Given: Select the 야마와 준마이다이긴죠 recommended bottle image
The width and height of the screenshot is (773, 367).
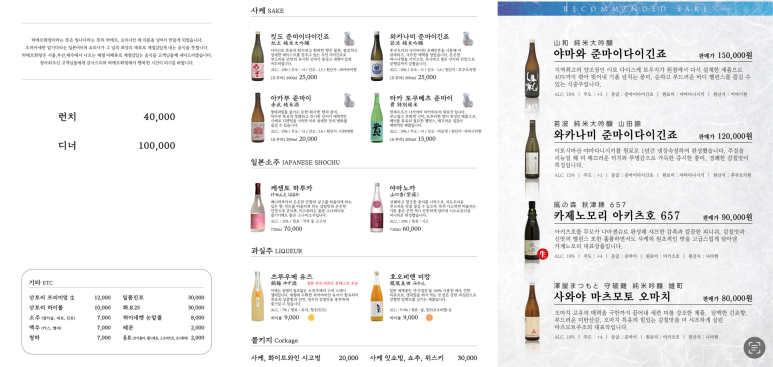Looking at the screenshot, I should click(x=532, y=69).
